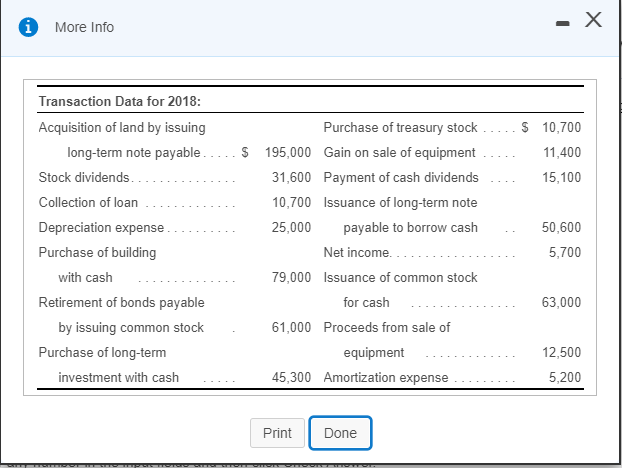Viewport: 622px width, 468px height.
Task: Click 'Amortization expense' label
Action: (386, 377)
